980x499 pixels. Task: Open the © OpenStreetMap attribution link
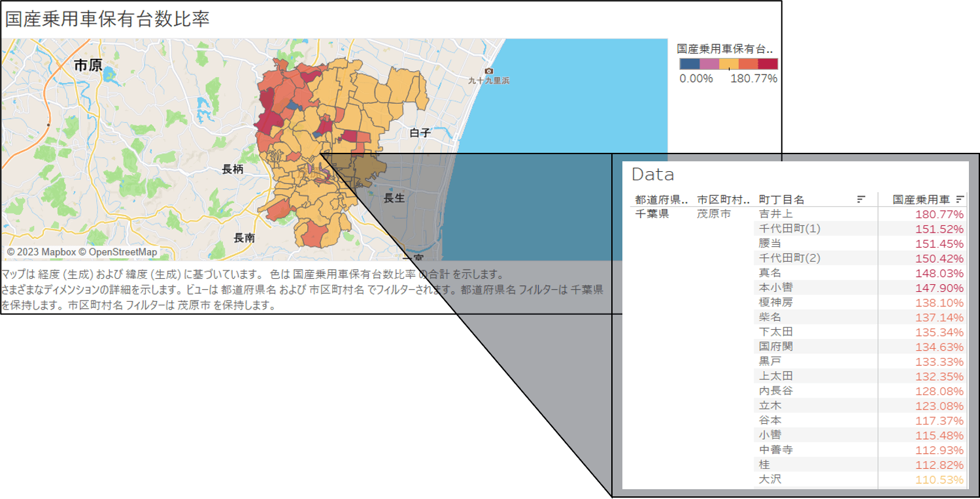118,252
